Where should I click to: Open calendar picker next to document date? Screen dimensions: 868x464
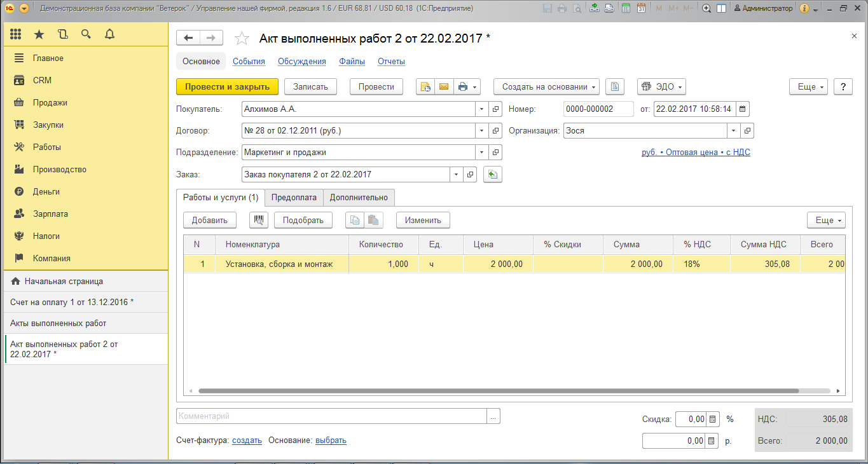point(742,109)
